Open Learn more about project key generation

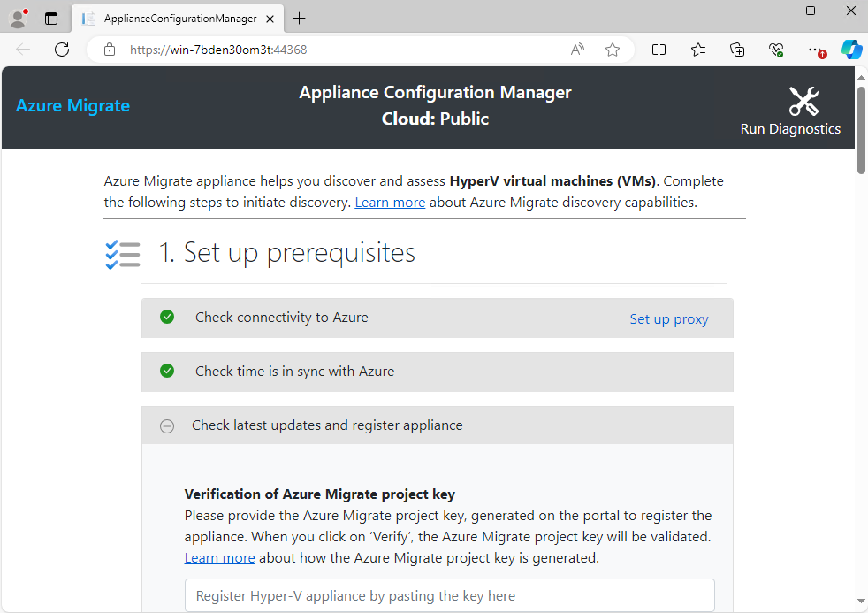(x=219, y=557)
